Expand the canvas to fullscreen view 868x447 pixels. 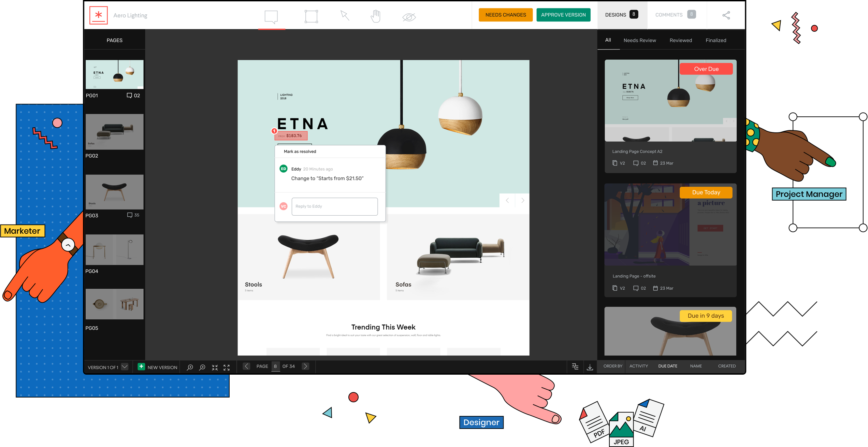pos(226,367)
